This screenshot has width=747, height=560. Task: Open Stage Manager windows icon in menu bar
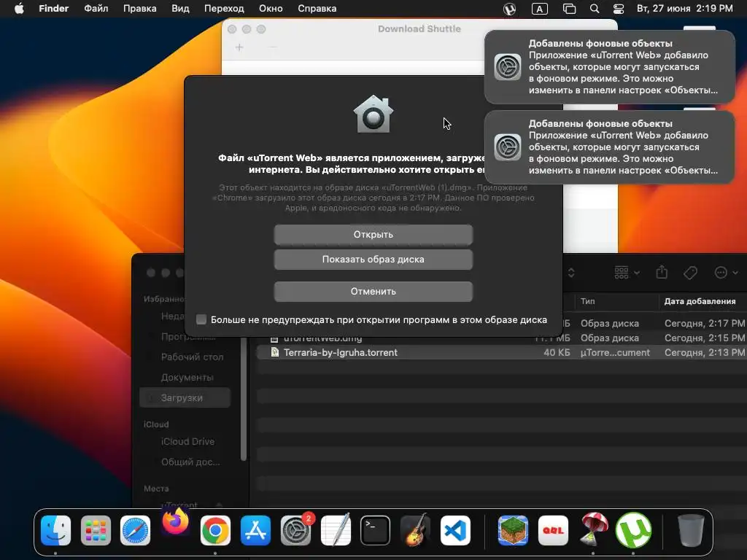pos(569,9)
